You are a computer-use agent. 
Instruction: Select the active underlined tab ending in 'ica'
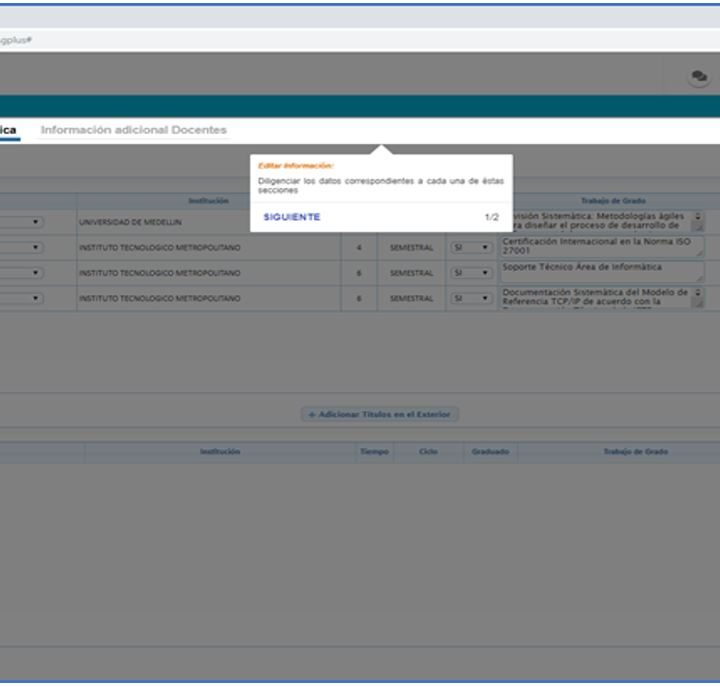tap(9, 131)
